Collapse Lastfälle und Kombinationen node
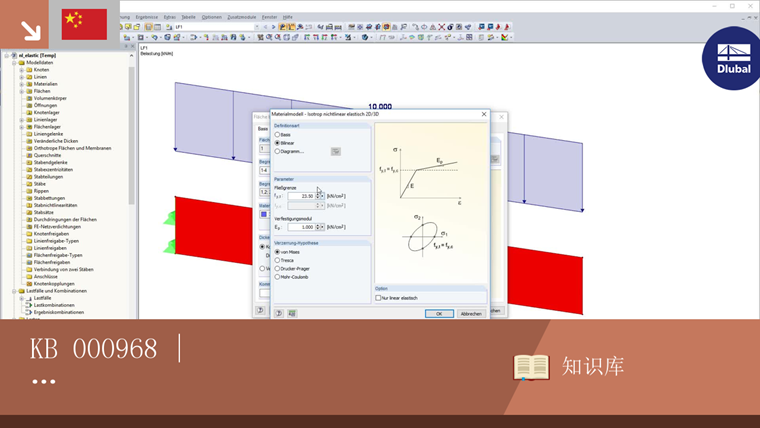Viewport: 760px width, 428px height. [x=14, y=291]
